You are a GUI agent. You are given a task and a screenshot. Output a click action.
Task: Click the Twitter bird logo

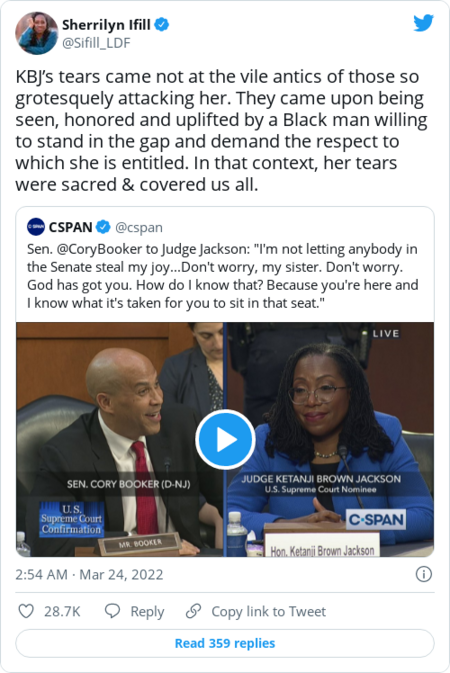click(423, 23)
